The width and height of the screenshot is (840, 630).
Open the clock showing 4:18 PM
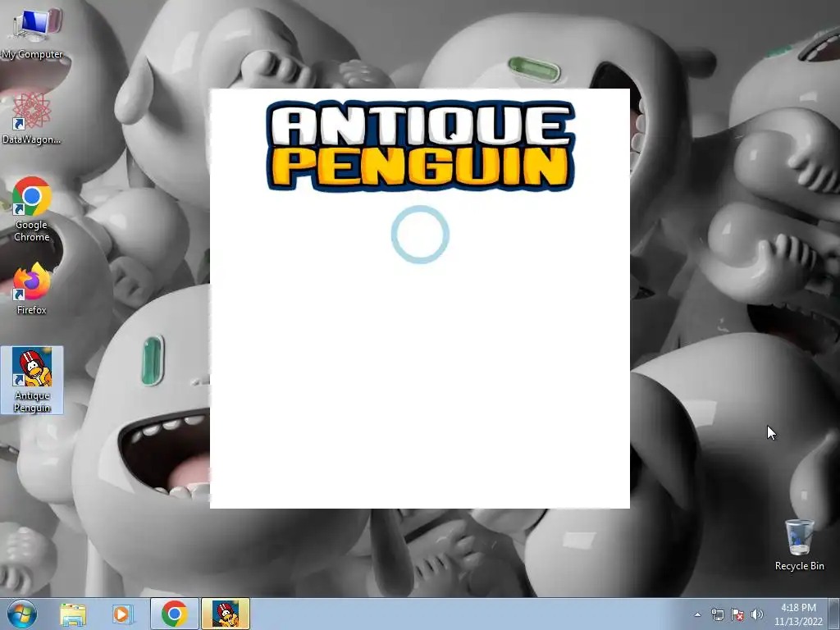pyautogui.click(x=798, y=614)
